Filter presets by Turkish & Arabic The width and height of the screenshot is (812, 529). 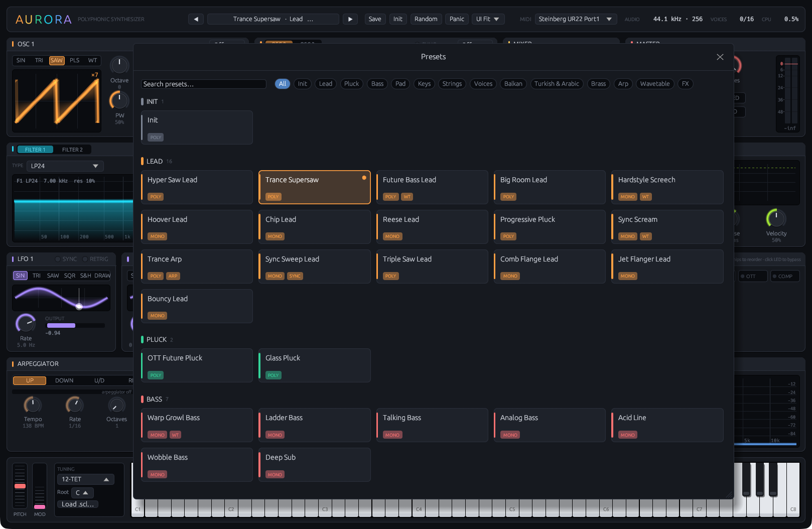click(557, 84)
